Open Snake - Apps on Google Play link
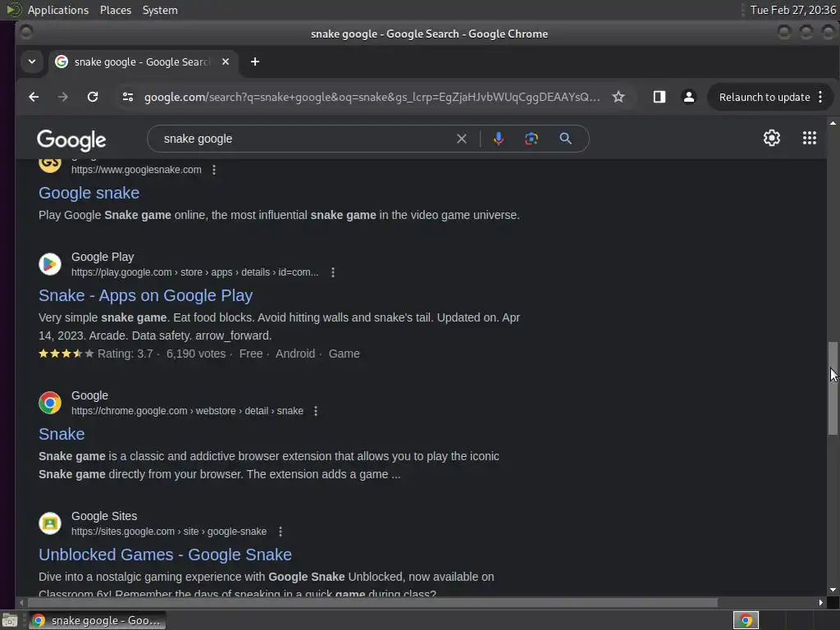 click(x=146, y=295)
